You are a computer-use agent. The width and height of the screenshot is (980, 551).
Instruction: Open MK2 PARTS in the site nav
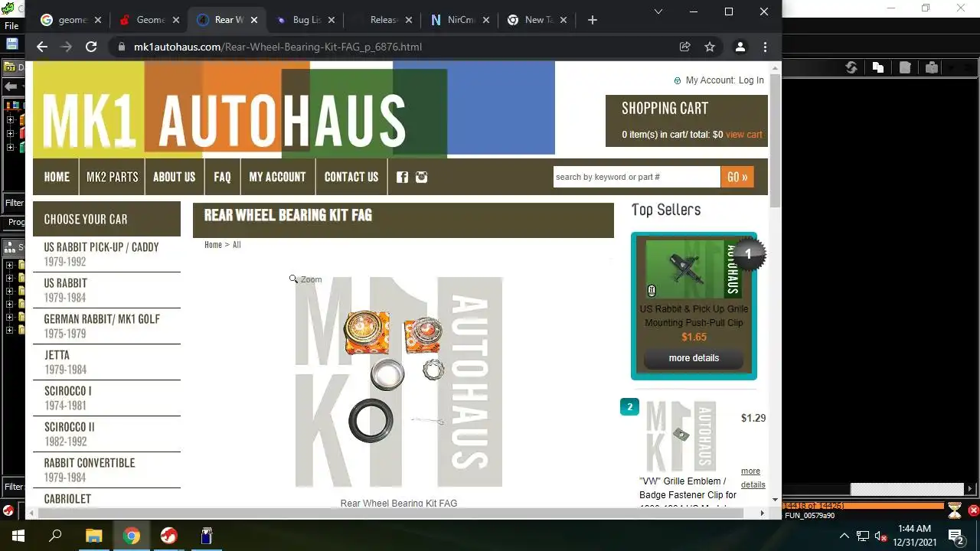click(x=112, y=177)
